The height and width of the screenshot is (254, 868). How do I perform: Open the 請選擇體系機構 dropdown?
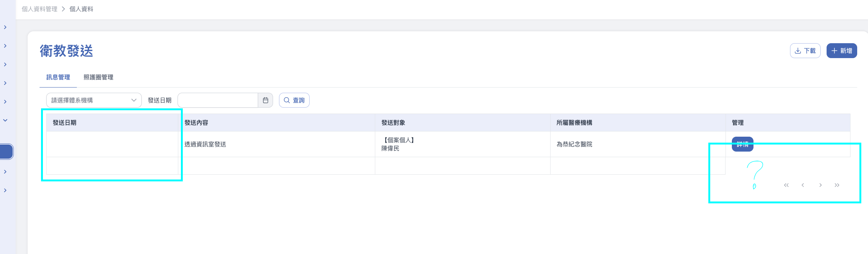pyautogui.click(x=94, y=100)
